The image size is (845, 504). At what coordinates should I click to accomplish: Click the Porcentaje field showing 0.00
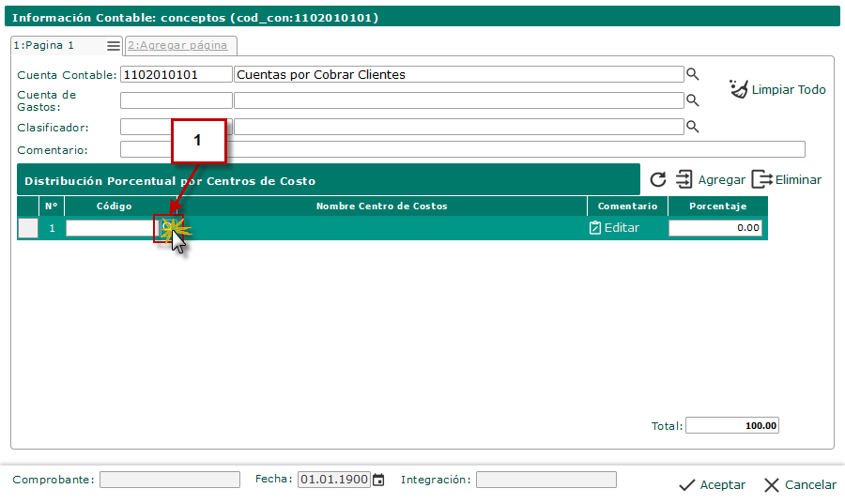pyautogui.click(x=715, y=228)
